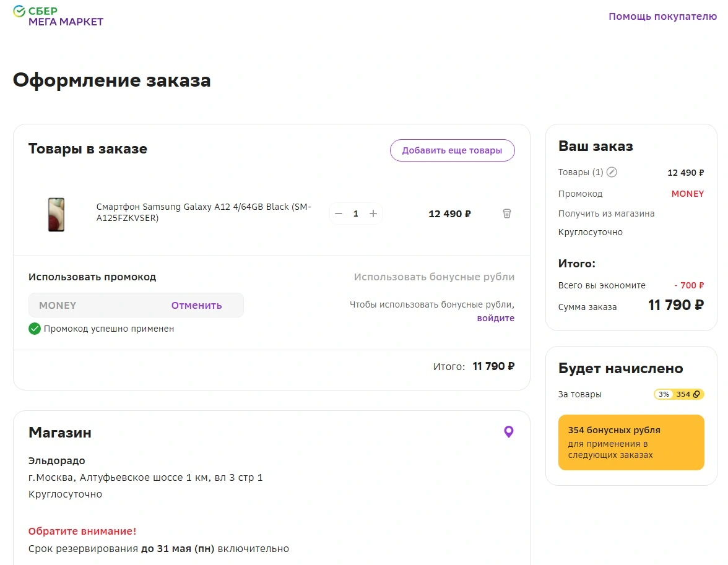Viewport: 728px width, 565px height.
Task: Click the Итого 11 790 ₽ total in items card
Action: 474,366
